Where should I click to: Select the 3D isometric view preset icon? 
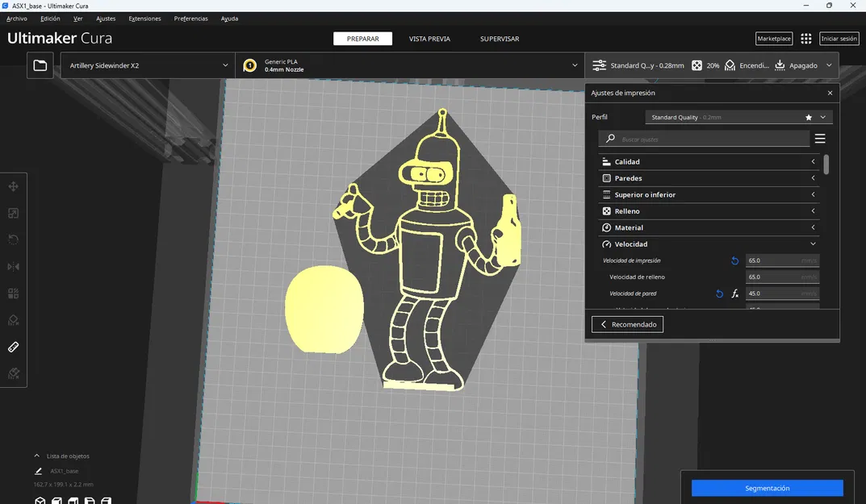coord(39,500)
